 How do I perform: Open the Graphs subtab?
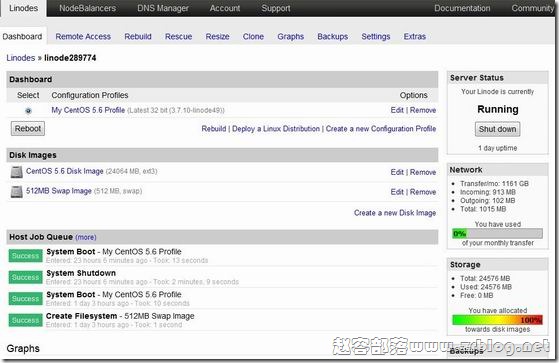click(x=291, y=36)
